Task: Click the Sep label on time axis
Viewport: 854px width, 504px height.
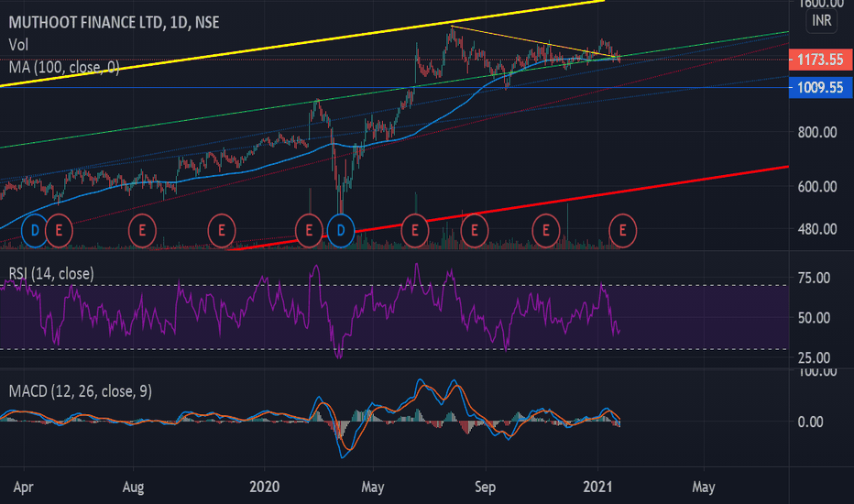Action: 486,488
